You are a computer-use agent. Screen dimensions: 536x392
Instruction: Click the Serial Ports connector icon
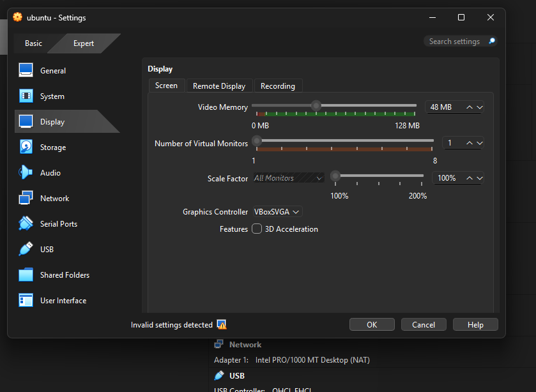point(26,223)
